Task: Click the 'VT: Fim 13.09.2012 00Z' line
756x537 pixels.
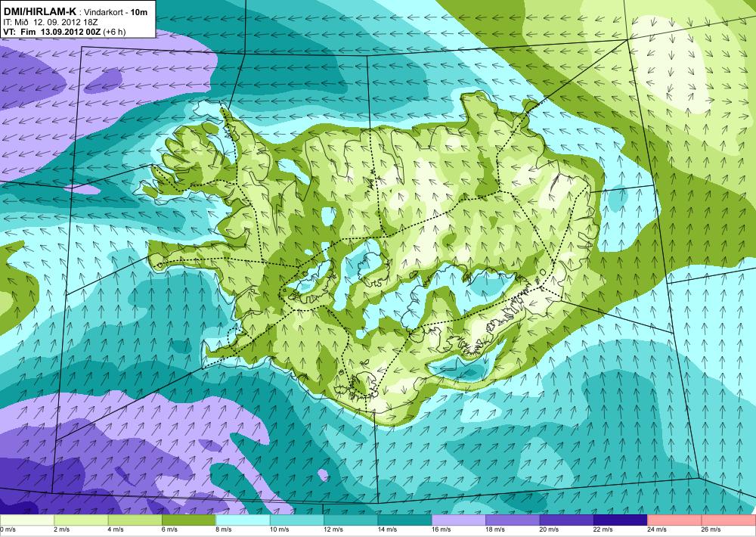Action: click(x=51, y=32)
